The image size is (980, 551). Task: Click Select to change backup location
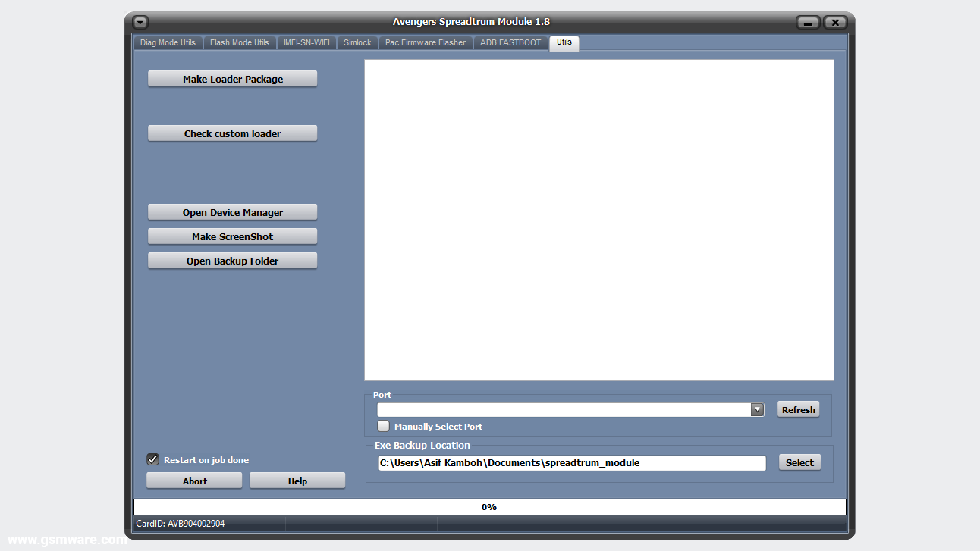pyautogui.click(x=799, y=462)
